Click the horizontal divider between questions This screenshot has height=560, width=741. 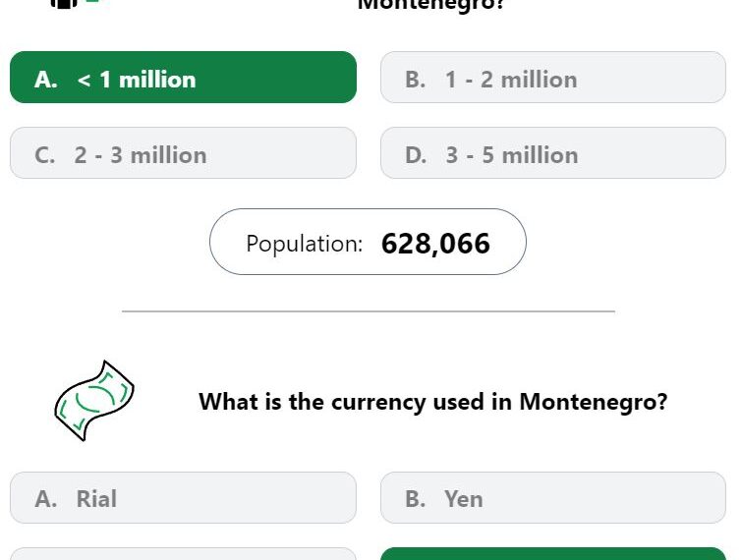(x=369, y=311)
